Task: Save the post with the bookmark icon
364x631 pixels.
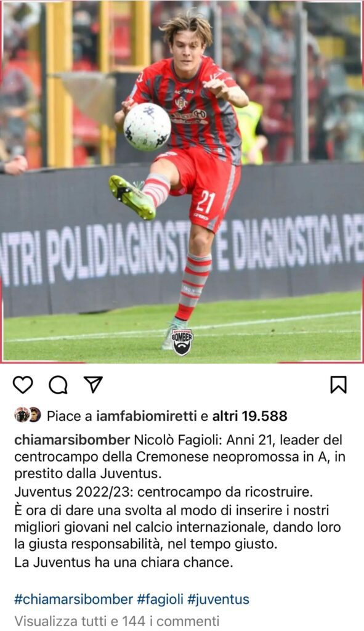Action: [x=338, y=385]
